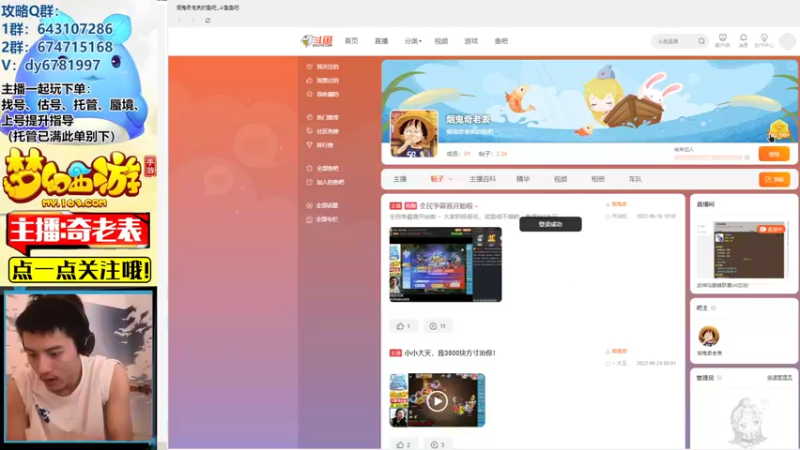Viewport: 800px width, 450px height.
Task: Open 全部话题 in left sidebar
Action: pos(322,206)
